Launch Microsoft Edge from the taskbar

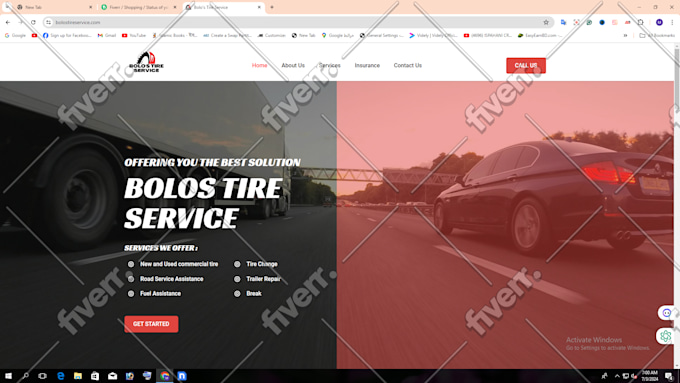tap(60, 376)
